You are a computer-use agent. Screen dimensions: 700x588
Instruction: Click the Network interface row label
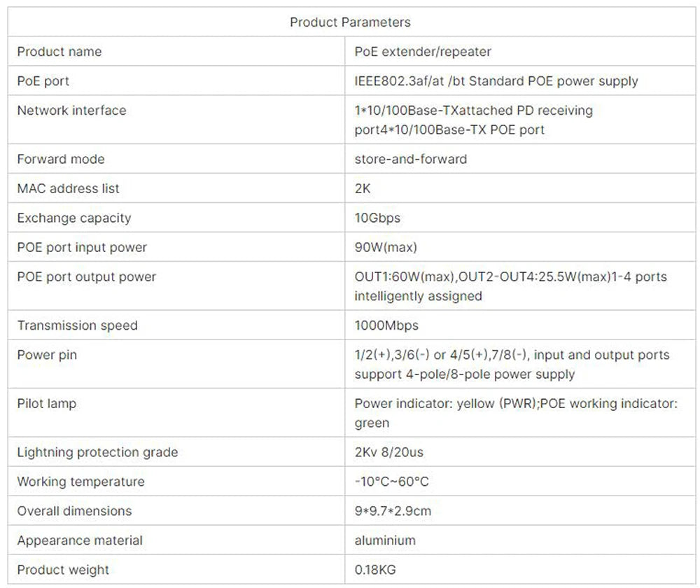(71, 111)
